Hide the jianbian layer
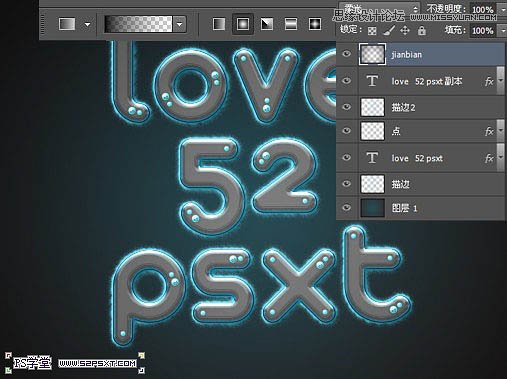The height and width of the screenshot is (379, 507). click(x=347, y=54)
